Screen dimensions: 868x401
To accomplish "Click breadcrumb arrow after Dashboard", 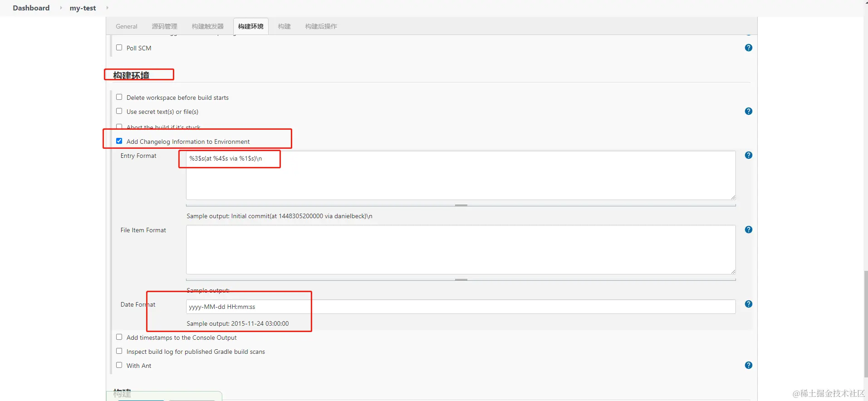I will tap(61, 8).
